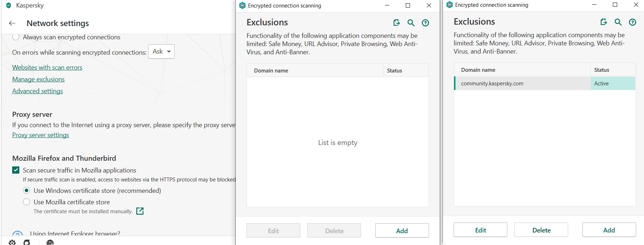Open the external link icon for manual certificate install

(140, 211)
